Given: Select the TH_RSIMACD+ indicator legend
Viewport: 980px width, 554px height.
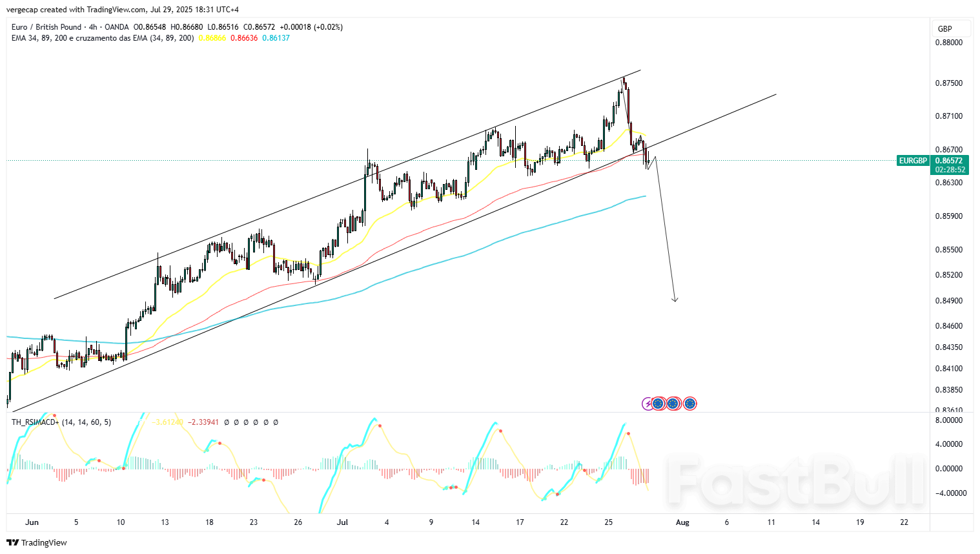Looking at the screenshot, I should (x=61, y=422).
